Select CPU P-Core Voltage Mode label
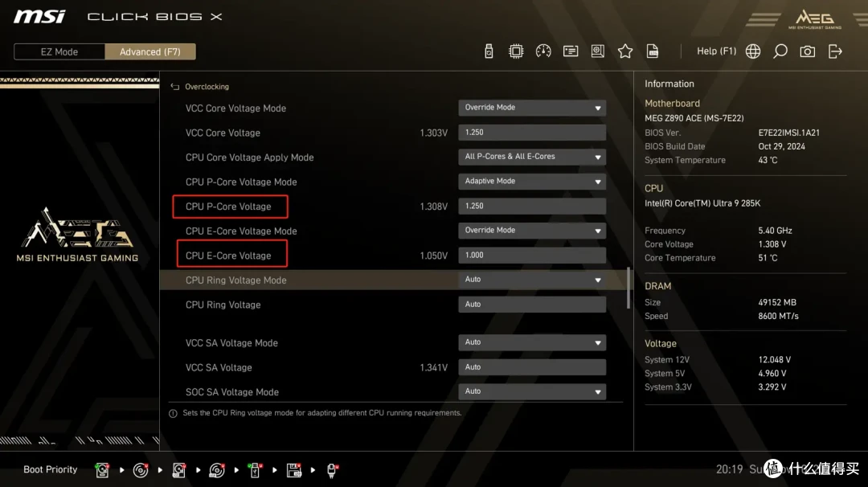The image size is (868, 487). [241, 182]
